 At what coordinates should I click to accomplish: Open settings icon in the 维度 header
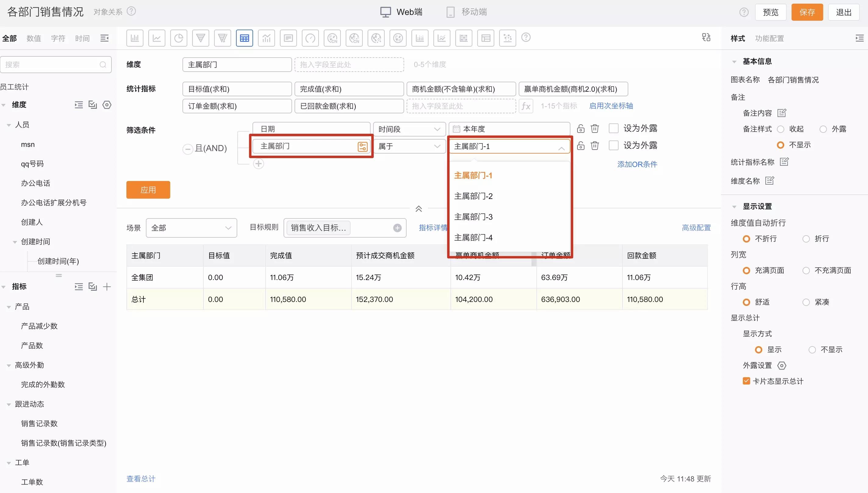click(x=107, y=105)
